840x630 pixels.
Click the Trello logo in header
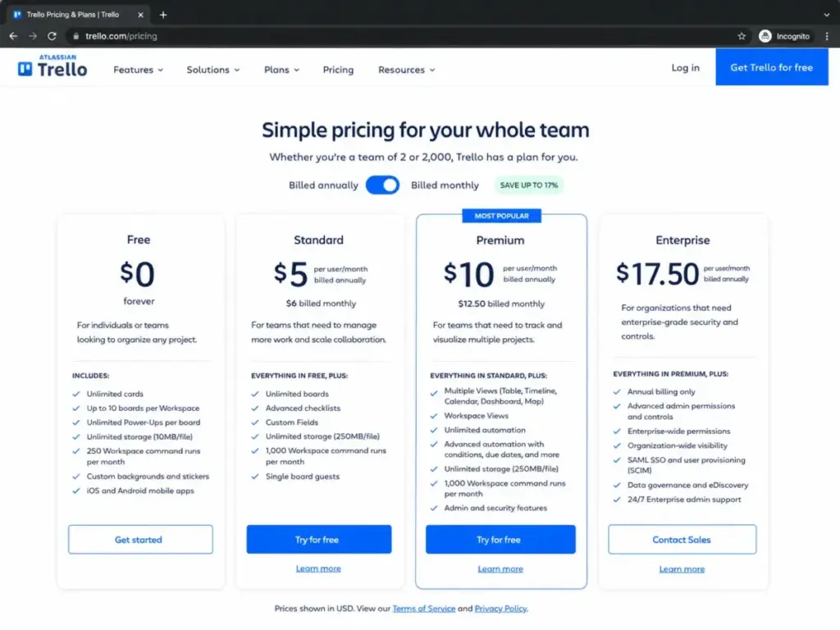pos(52,66)
